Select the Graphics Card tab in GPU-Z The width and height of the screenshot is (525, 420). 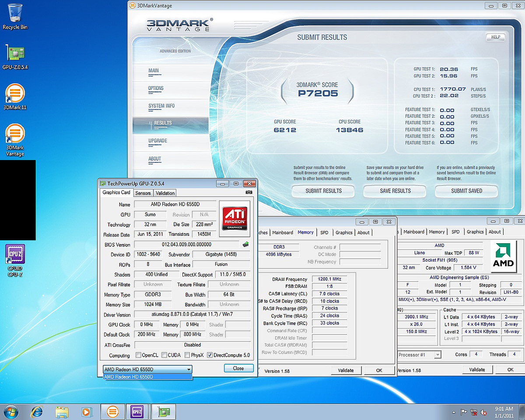point(116,192)
